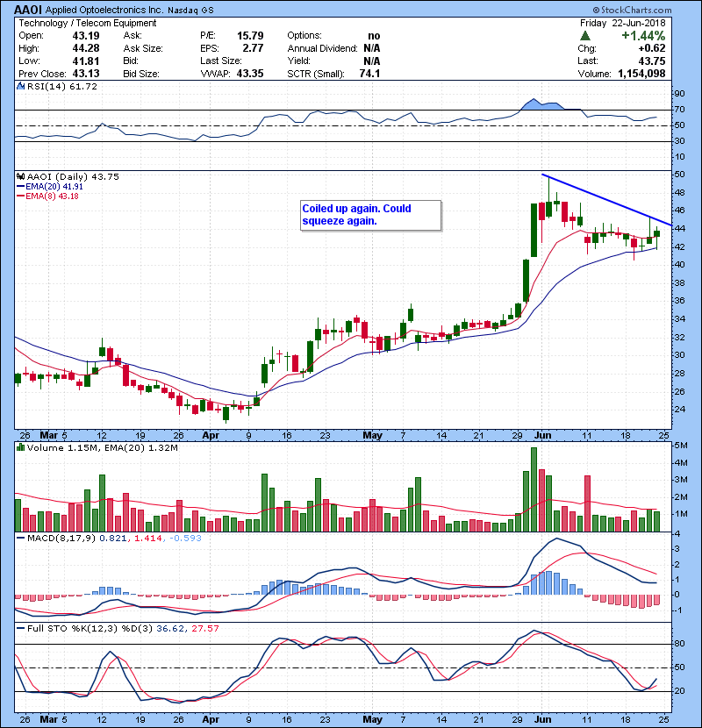
Task: Click the P/E value 15.79
Action: [x=250, y=36]
